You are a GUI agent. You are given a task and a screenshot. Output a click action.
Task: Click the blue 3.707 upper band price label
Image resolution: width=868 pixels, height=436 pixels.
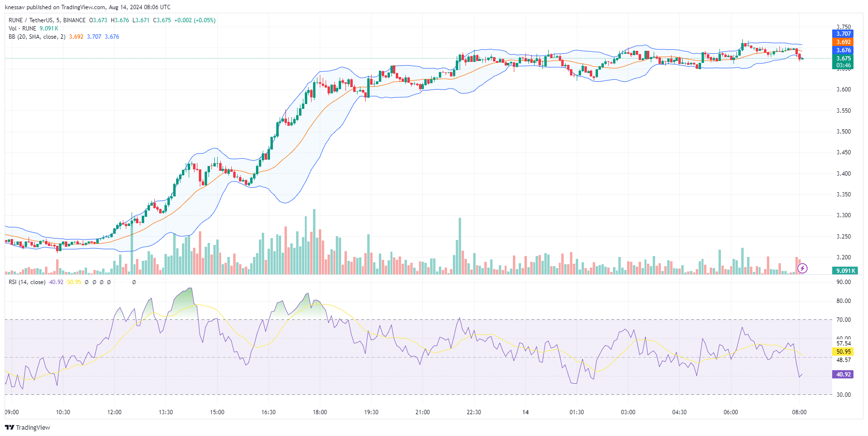843,34
